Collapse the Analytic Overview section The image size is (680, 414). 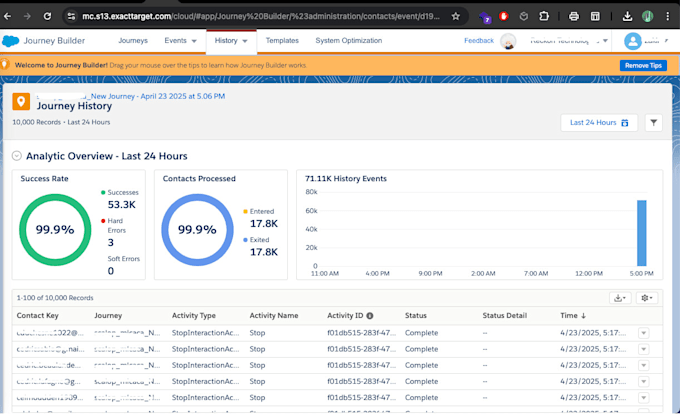tap(16, 156)
